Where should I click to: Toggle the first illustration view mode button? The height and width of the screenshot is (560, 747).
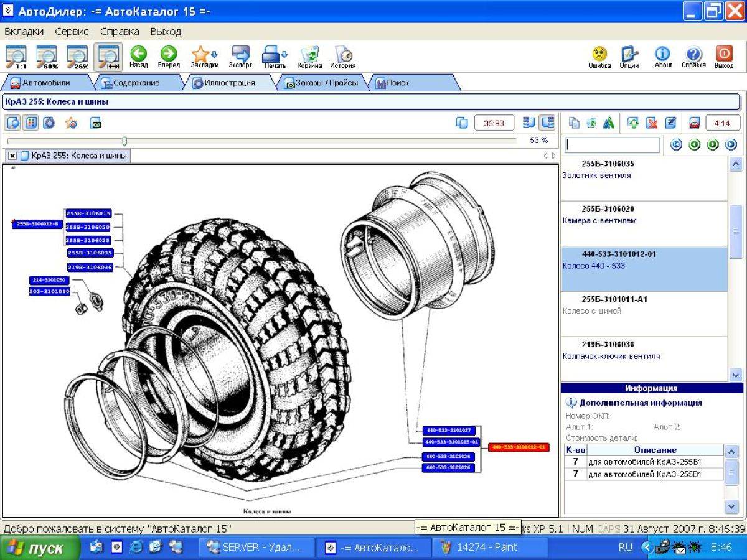[12, 123]
